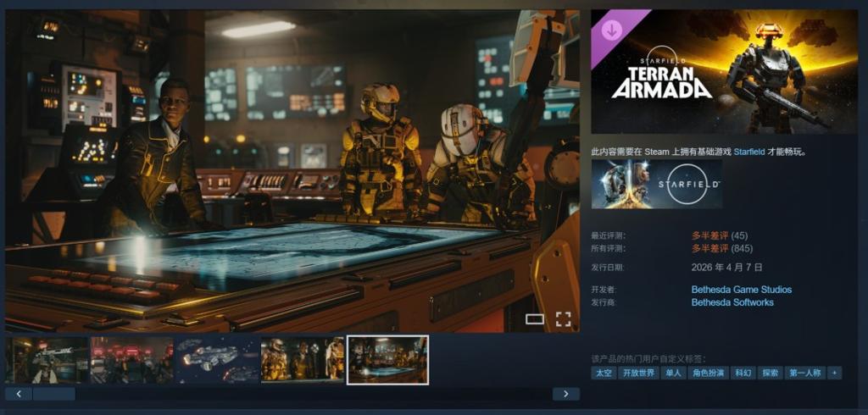View all reviews 多半差评 (845)

click(x=722, y=248)
